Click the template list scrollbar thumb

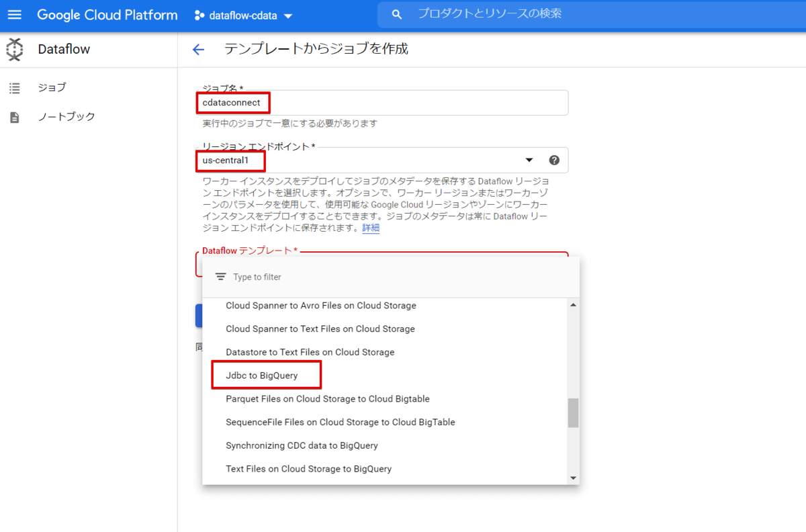[x=573, y=413]
